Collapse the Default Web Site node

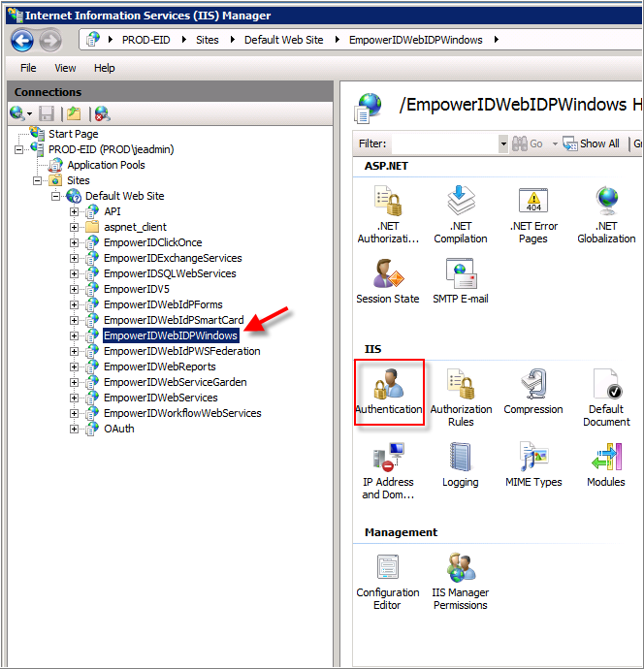(x=56, y=196)
